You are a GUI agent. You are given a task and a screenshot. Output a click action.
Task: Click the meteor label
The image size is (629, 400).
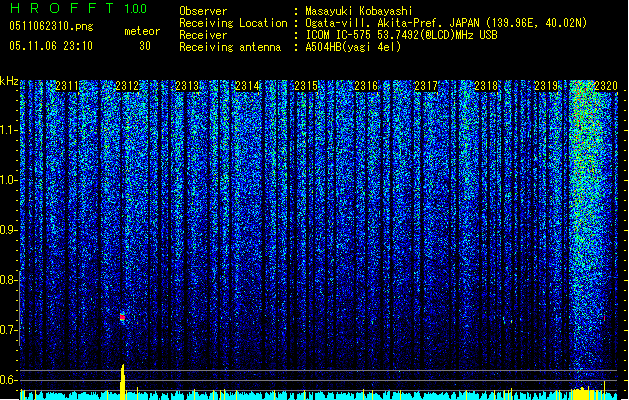[x=142, y=31]
